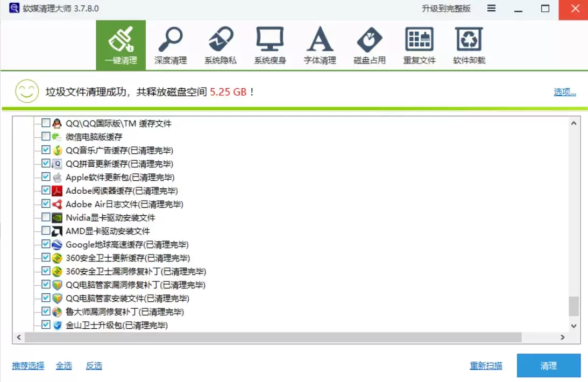Click the Adobe Reader icon

(x=57, y=191)
